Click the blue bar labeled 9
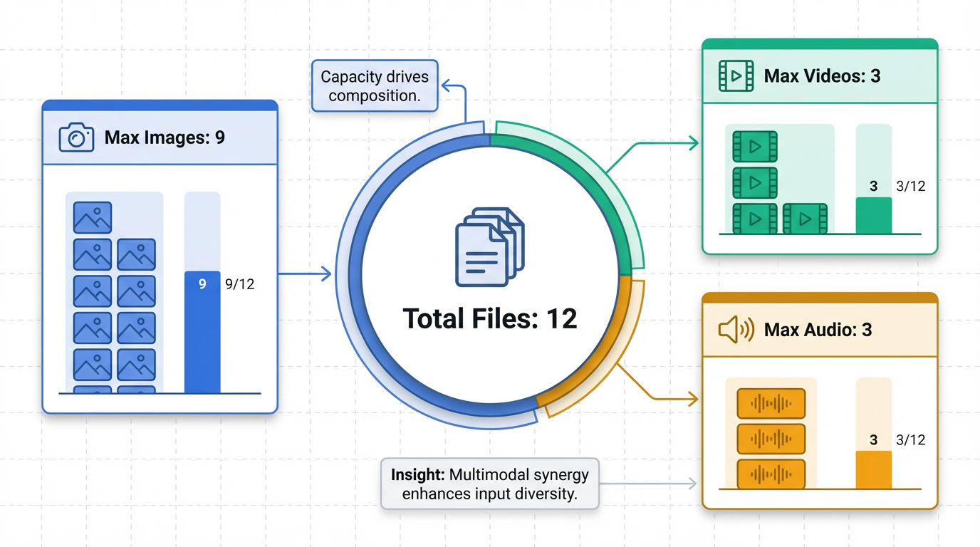The height and width of the screenshot is (547, 980). 202,331
